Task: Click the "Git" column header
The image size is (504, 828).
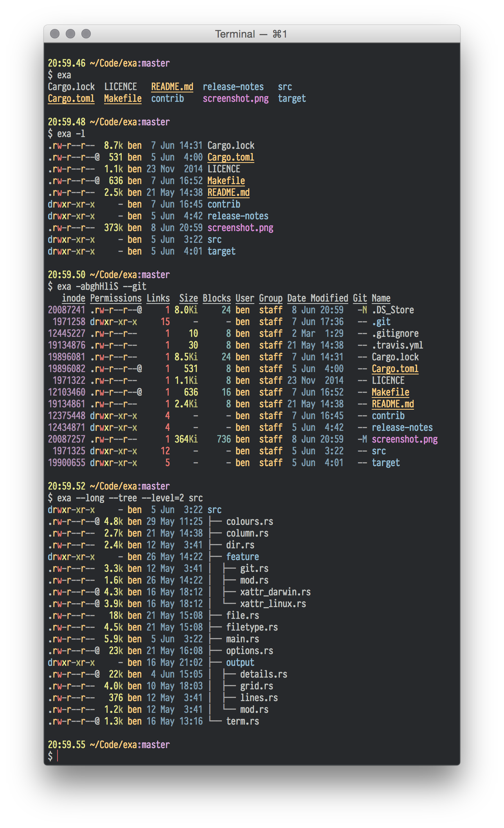Action: tap(360, 298)
